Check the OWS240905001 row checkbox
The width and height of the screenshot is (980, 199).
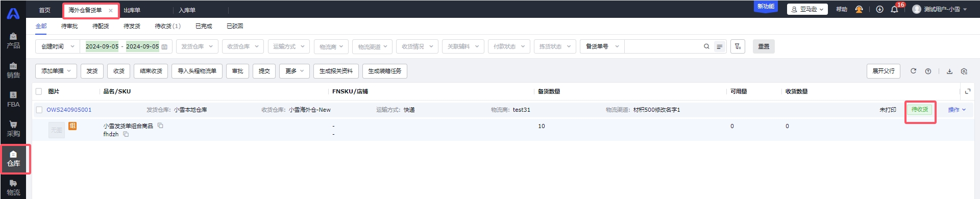(39, 110)
